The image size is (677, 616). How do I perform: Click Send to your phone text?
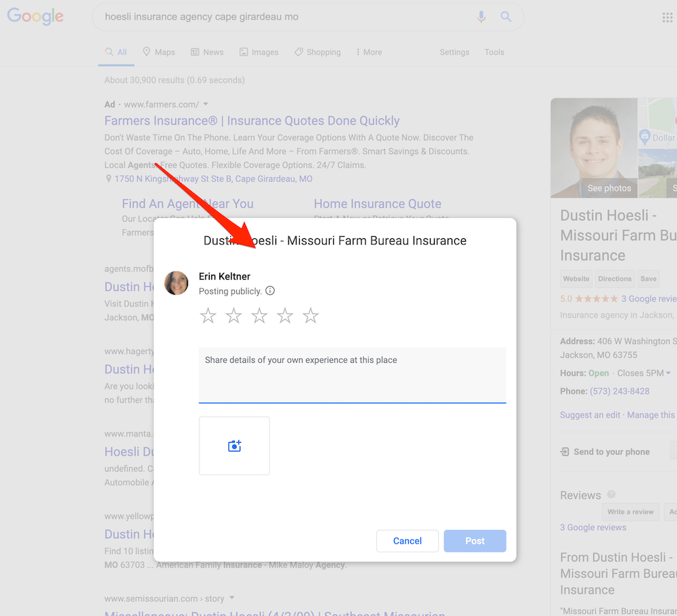pos(611,452)
